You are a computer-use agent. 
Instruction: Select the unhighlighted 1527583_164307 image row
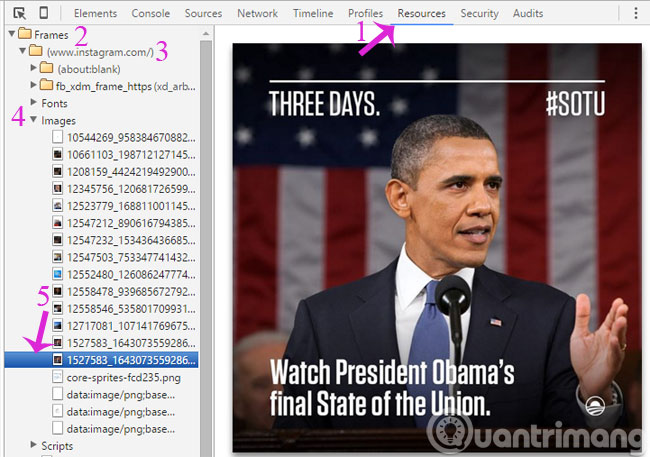(x=131, y=343)
